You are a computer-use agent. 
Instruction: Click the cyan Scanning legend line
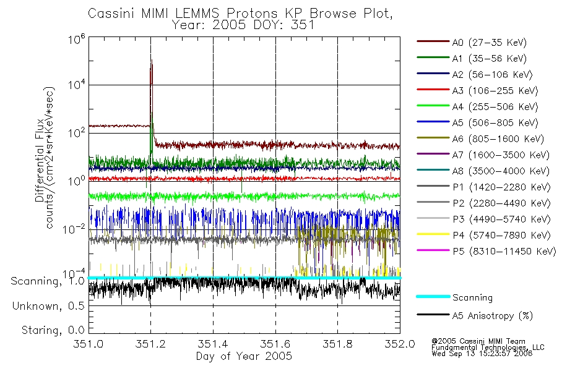click(x=433, y=296)
